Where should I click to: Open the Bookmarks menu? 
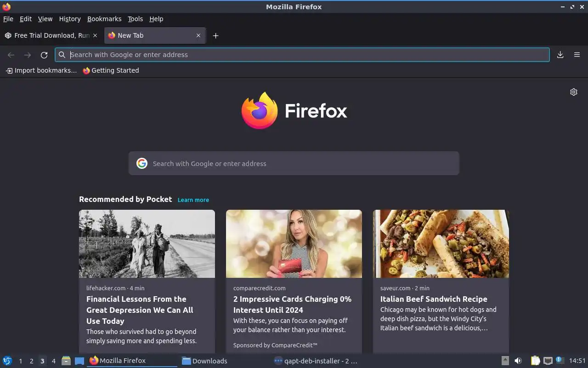104,19
